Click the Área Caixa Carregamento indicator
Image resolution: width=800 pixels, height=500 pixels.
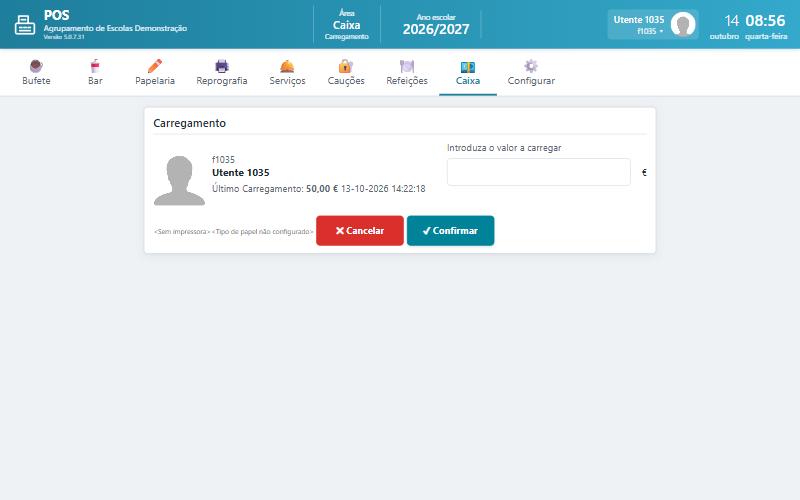coord(346,24)
